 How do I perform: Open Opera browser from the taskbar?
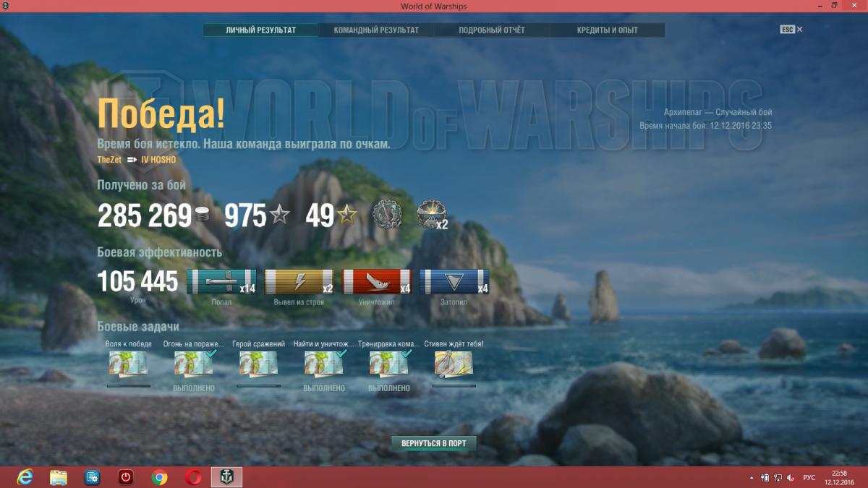click(193, 477)
